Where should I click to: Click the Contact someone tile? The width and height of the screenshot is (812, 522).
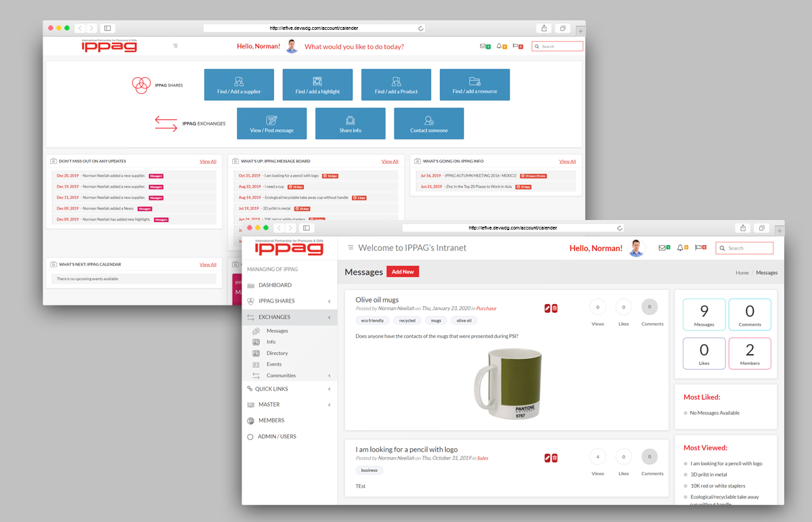coord(429,123)
